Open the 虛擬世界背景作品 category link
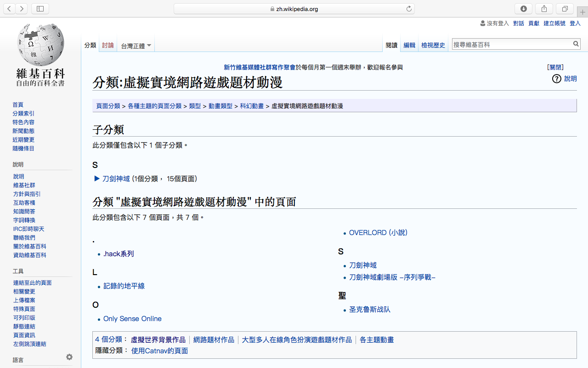This screenshot has height=368, width=588. tap(158, 340)
